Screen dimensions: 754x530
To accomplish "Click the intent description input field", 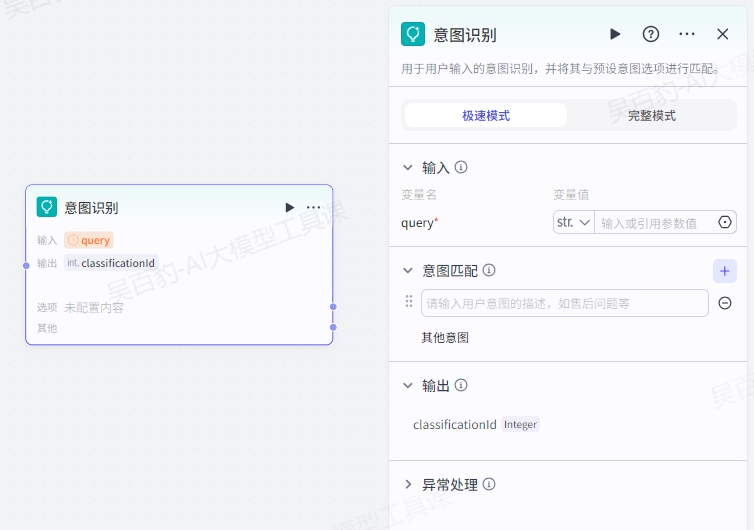I will [564, 302].
